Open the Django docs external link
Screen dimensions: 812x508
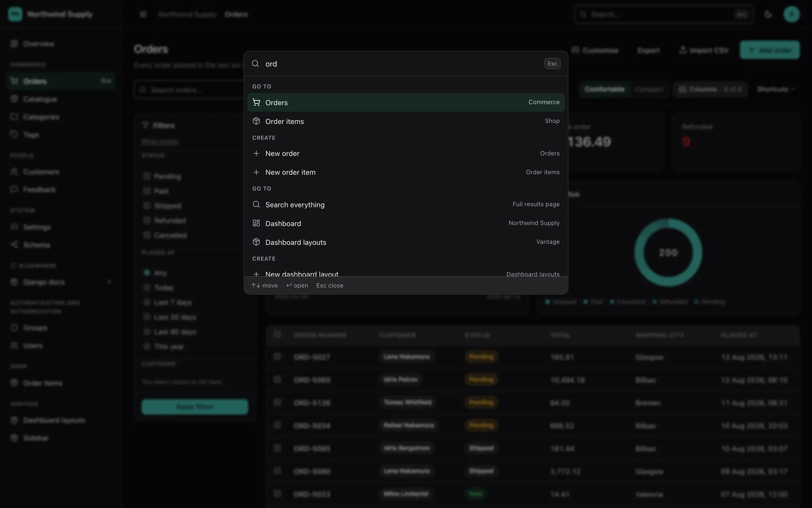tap(61, 282)
